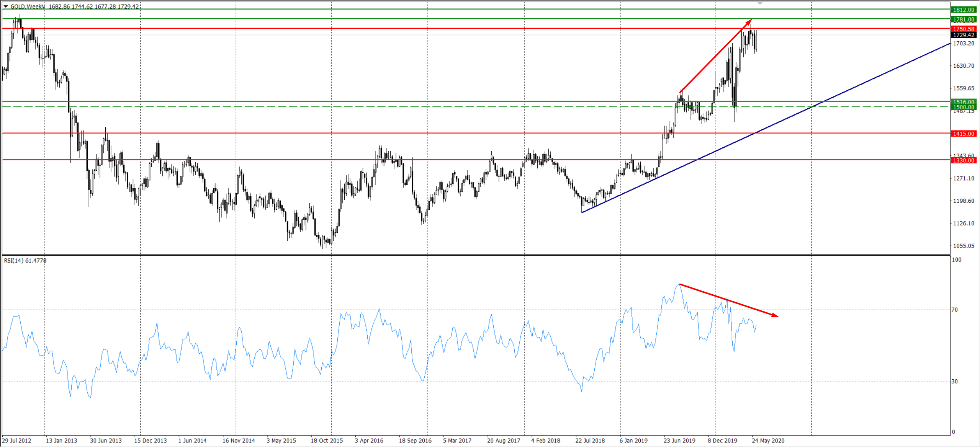The height and width of the screenshot is (447, 980).
Task: Select the 1781.00 green price label
Action: click(964, 19)
